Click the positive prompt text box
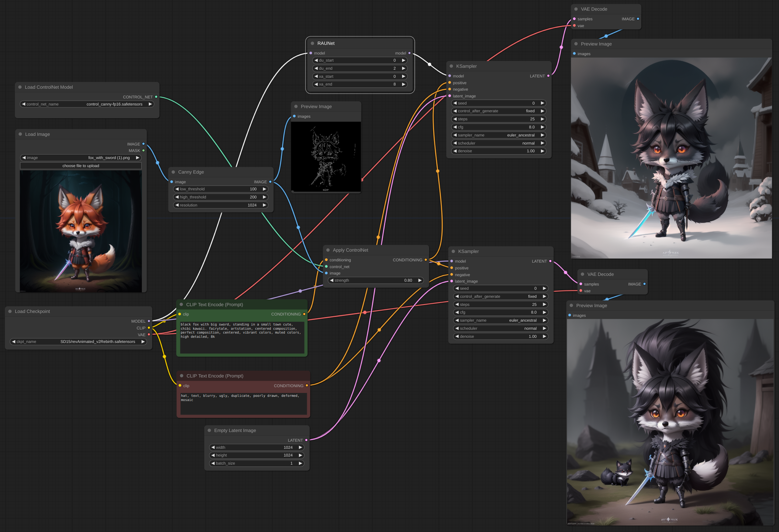The image size is (779, 532). pos(242,337)
